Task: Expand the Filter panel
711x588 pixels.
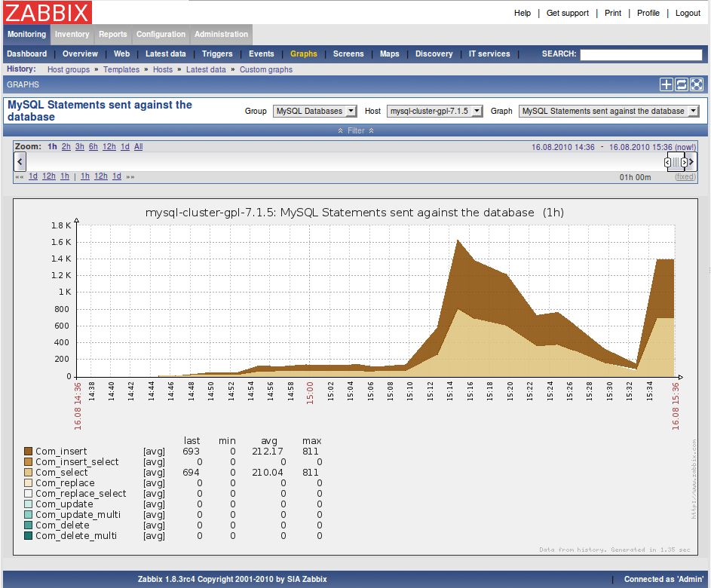Action: [355, 129]
